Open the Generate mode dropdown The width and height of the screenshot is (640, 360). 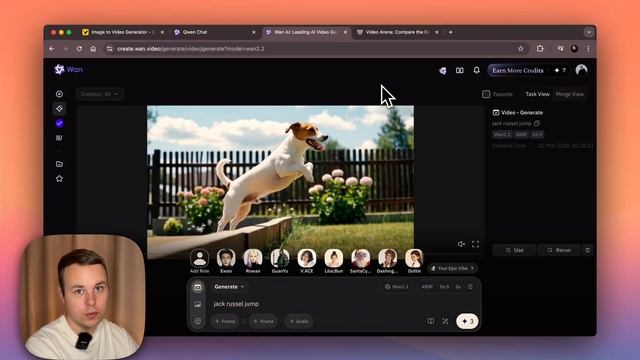(229, 287)
